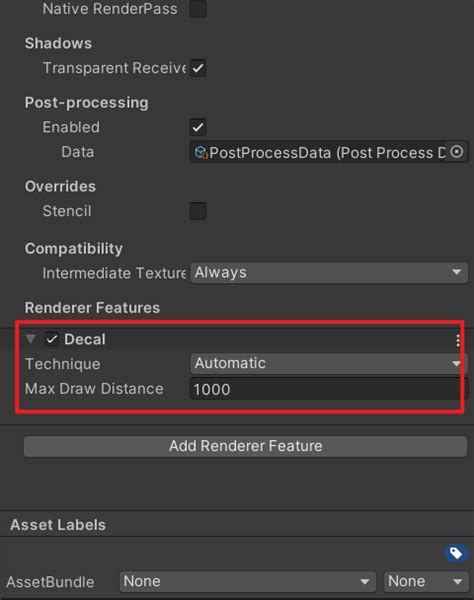Image resolution: width=474 pixels, height=600 pixels.
Task: Click the PostProcessData asset icon
Action: click(200, 152)
